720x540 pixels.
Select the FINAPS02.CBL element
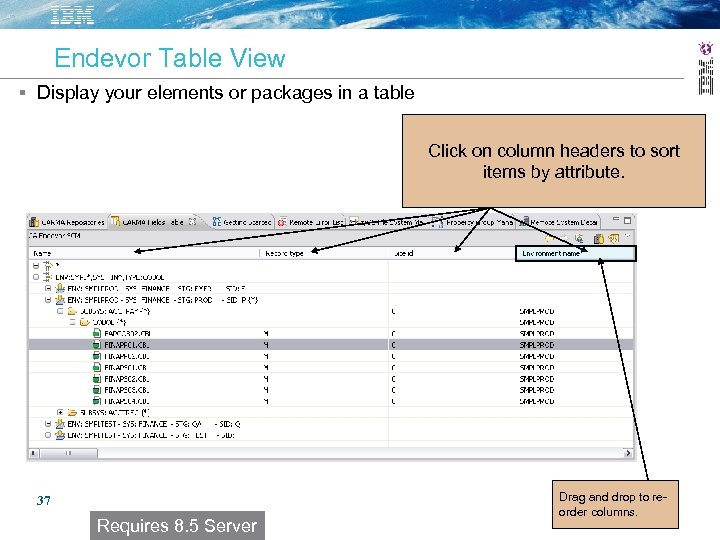point(126,379)
